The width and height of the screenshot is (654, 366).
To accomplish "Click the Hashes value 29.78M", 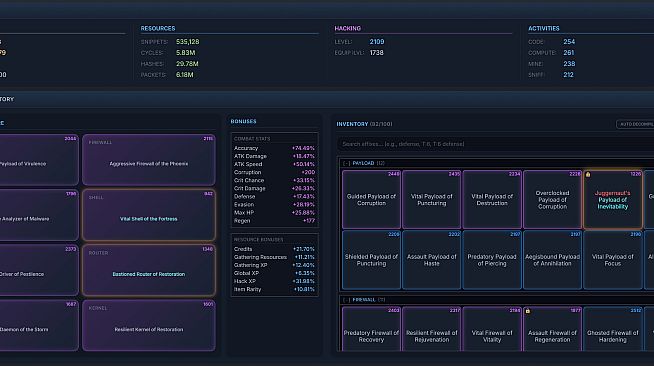I will (x=187, y=64).
